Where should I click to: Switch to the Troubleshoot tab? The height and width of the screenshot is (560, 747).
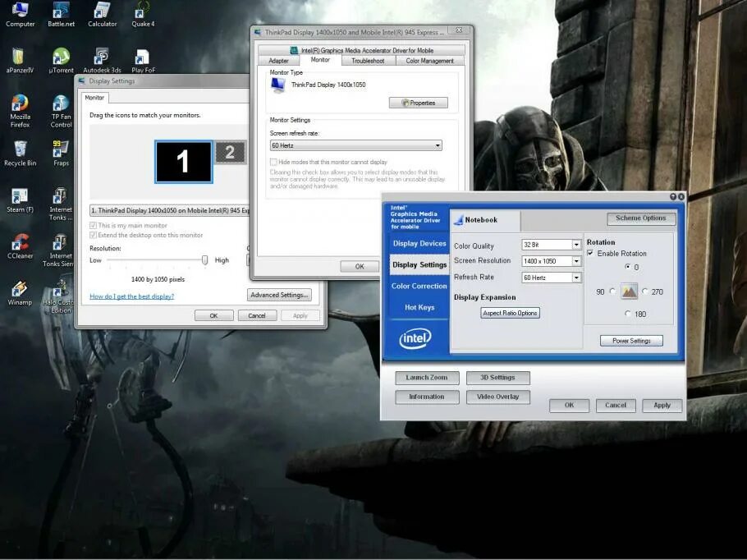(x=369, y=61)
